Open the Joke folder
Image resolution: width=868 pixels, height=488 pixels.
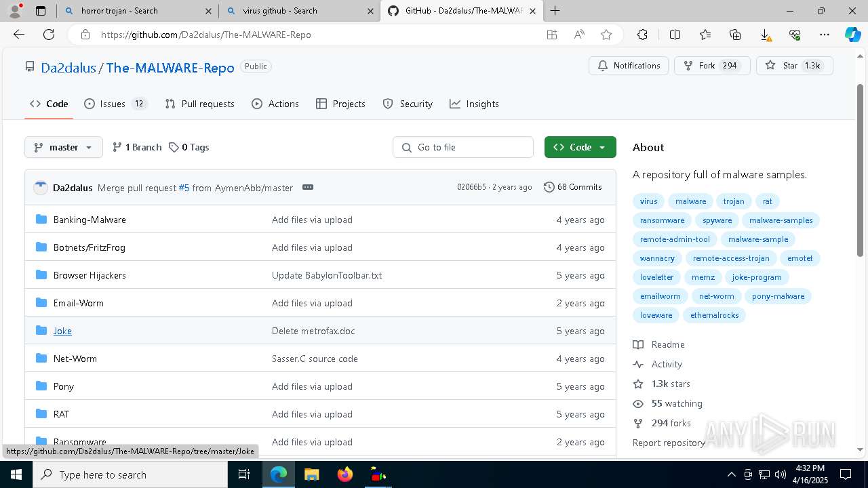(x=62, y=331)
